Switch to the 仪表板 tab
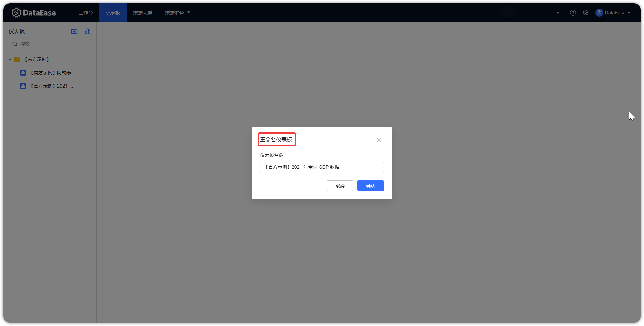Screen dimensions: 644x326 click(x=113, y=13)
